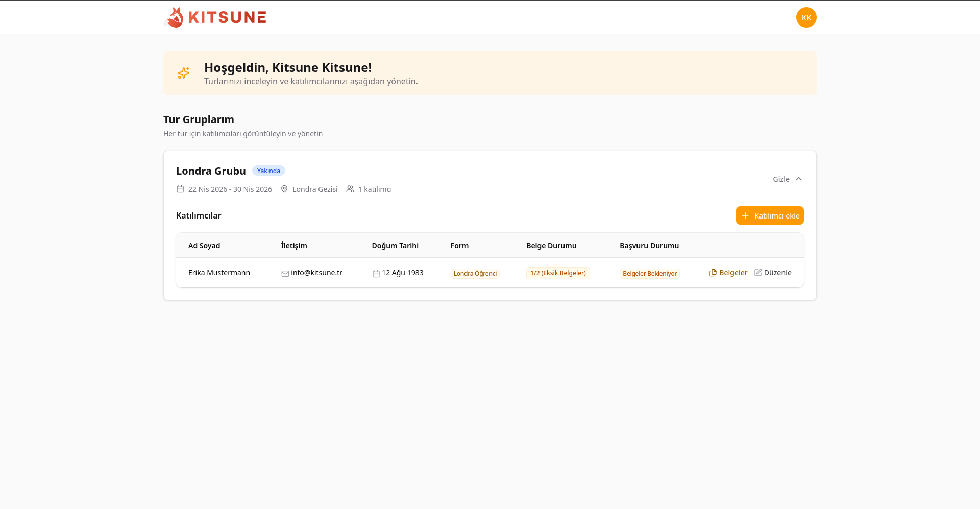Click the info@kitsune.tr email text
This screenshot has width=980, height=509.
coord(316,273)
